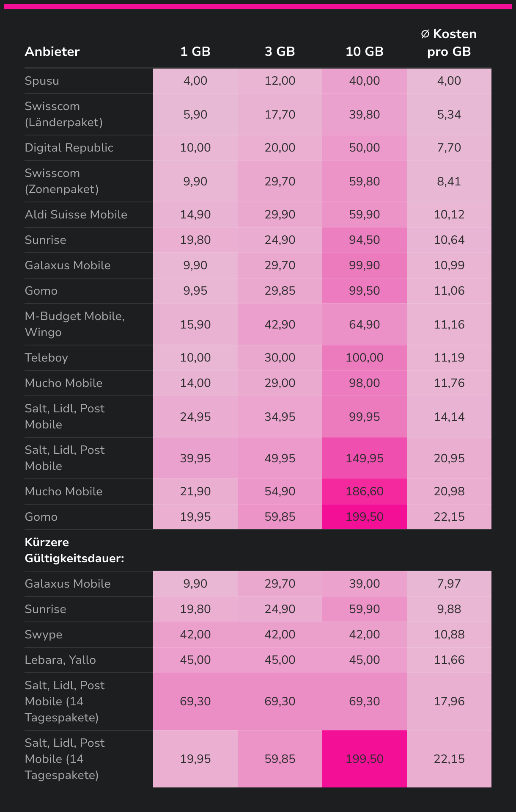This screenshot has width=516, height=812.
Task: Click the Swisscom (Länderpaket) row label
Action: (63, 114)
